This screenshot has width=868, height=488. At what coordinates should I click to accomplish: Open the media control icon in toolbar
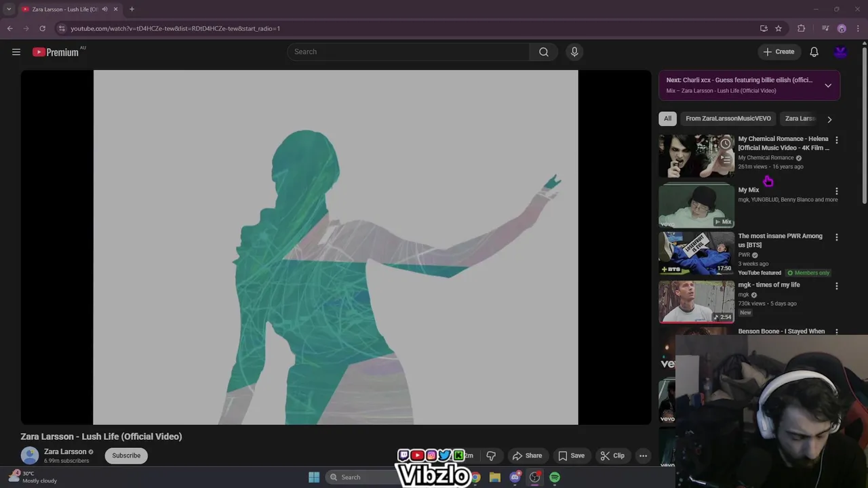pos(825,28)
